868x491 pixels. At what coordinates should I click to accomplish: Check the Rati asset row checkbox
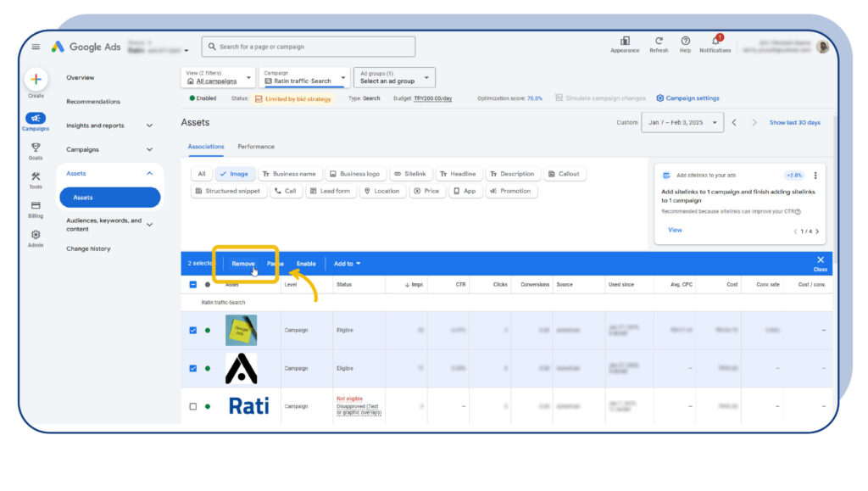click(192, 406)
